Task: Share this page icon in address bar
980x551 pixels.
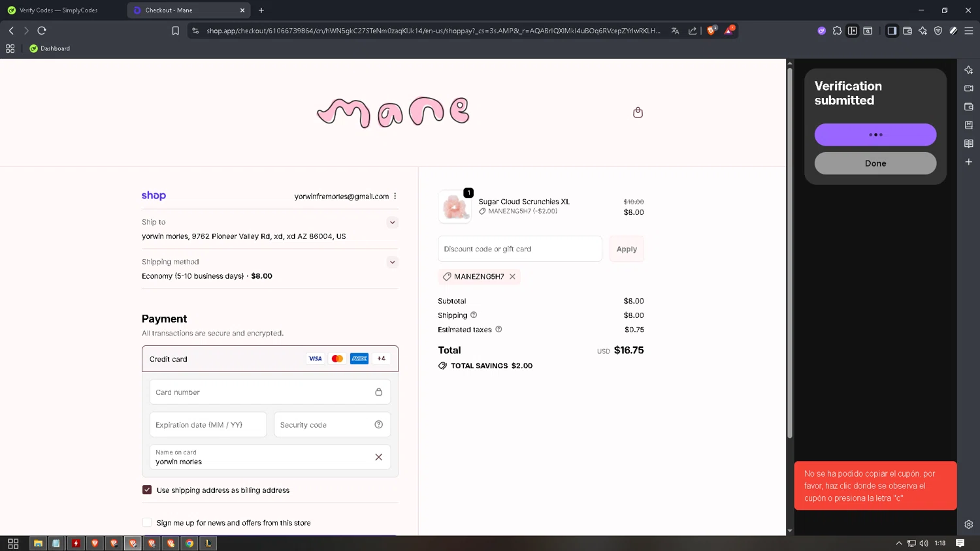Action: [693, 31]
